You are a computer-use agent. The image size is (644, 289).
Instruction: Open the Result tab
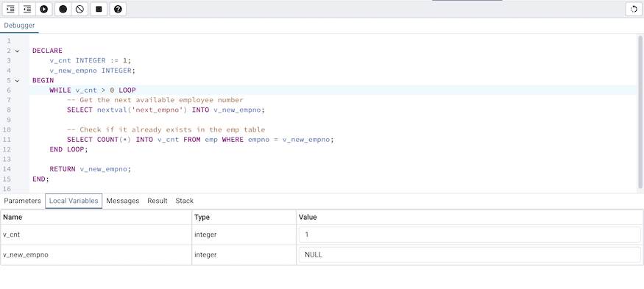pos(158,201)
